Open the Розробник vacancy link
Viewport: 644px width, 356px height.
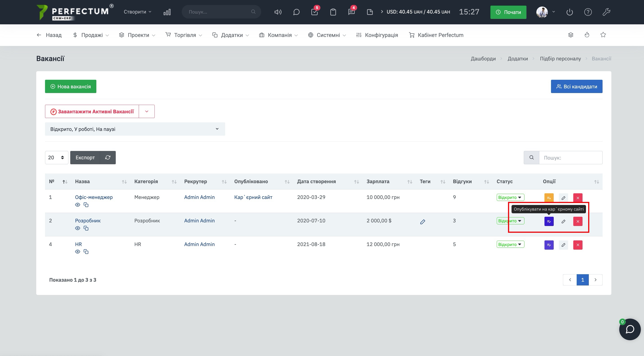[88, 221]
